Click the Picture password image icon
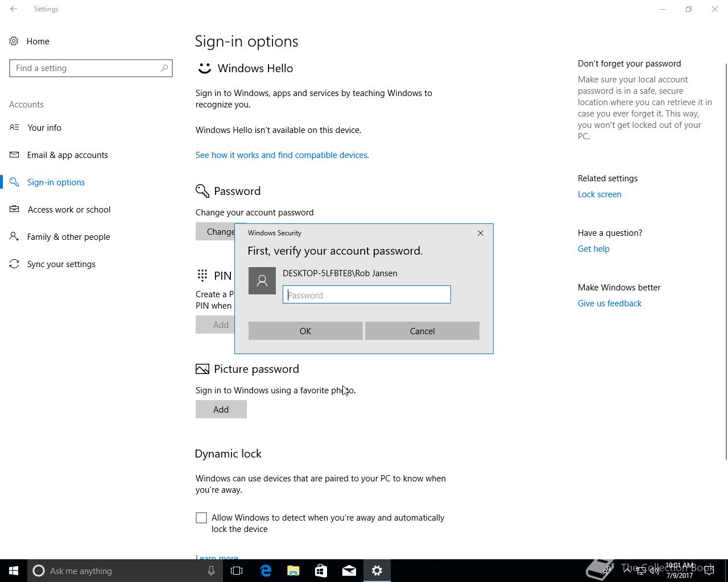 pos(202,369)
